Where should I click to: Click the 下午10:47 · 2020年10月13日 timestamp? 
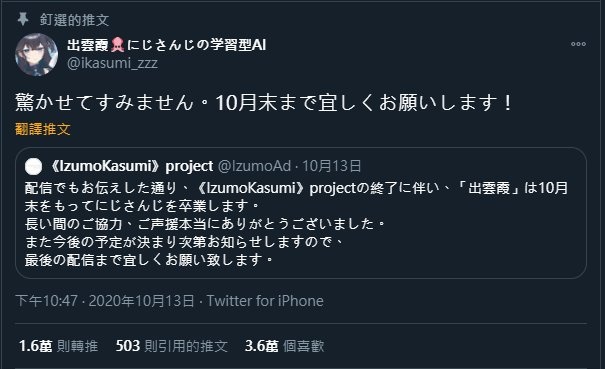click(105, 301)
